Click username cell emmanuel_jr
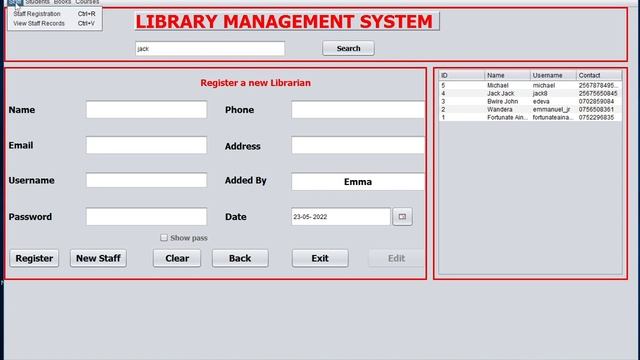The width and height of the screenshot is (640, 360). point(553,109)
